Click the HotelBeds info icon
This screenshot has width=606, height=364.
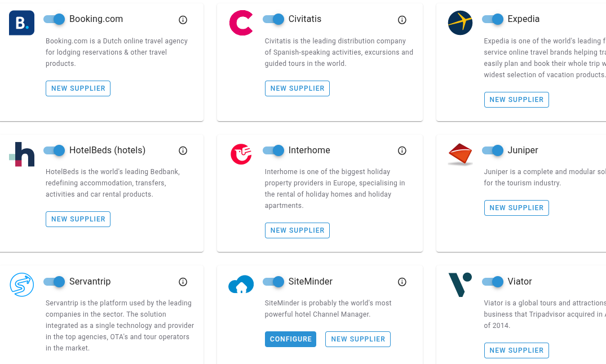click(183, 150)
